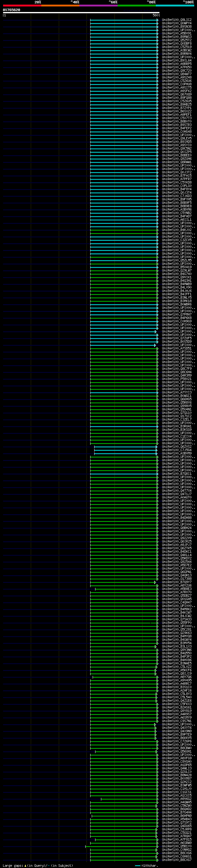Select the UniRef100_Q7ZUF5 label
197x868 pixels.
[x=177, y=338]
